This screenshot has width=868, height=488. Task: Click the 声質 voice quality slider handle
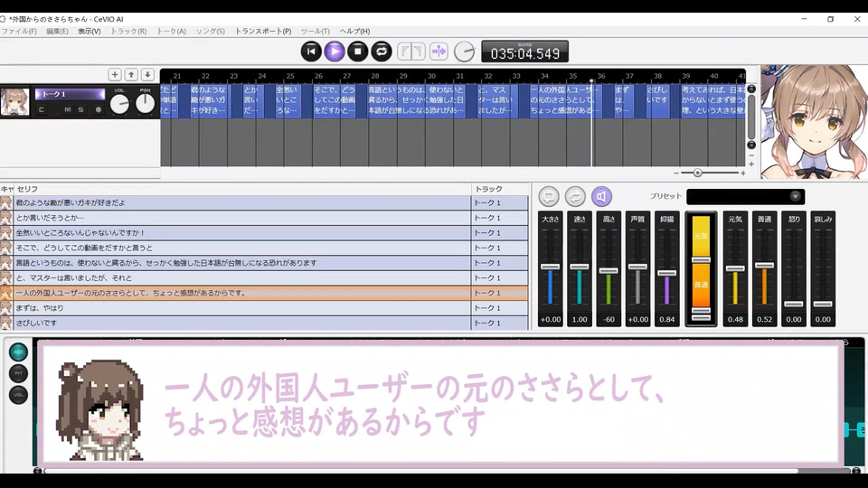(x=637, y=267)
